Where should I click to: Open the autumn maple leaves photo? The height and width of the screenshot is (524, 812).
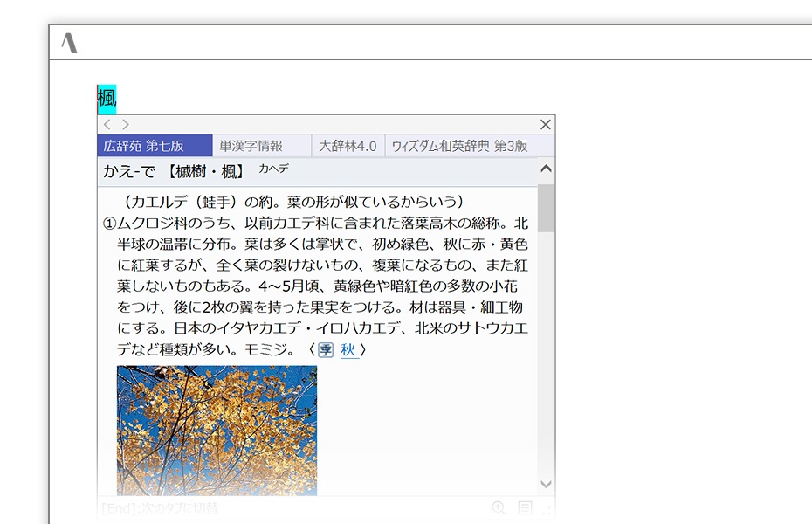[217, 431]
